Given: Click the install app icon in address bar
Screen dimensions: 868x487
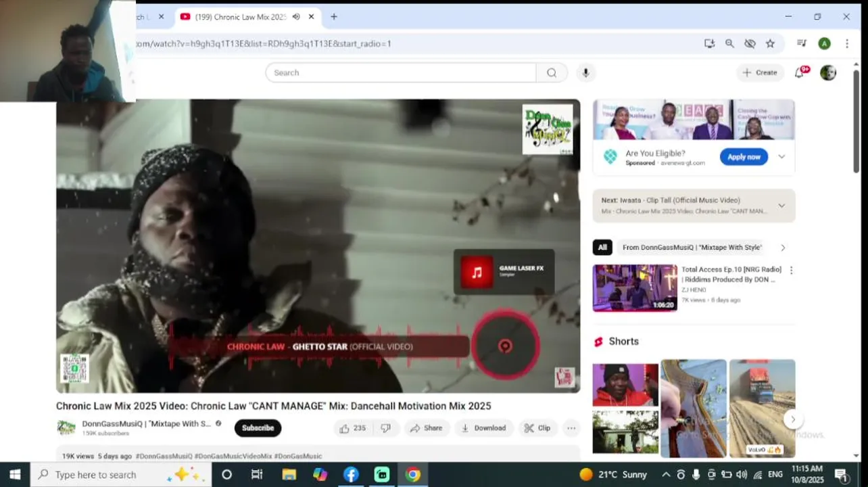Looking at the screenshot, I should point(709,43).
